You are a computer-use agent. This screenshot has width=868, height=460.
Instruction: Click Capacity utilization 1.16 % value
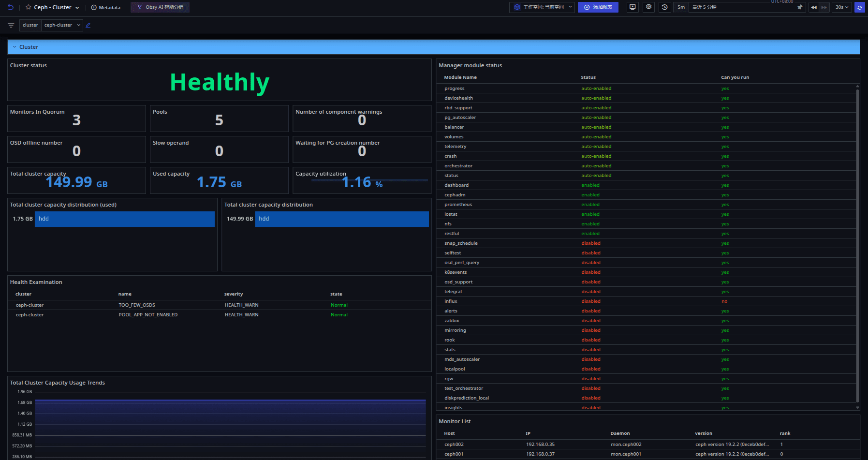362,182
